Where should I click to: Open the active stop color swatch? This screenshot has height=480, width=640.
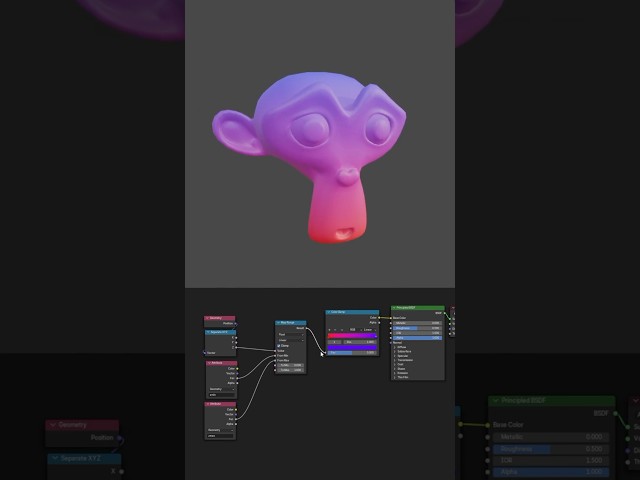pos(352,347)
